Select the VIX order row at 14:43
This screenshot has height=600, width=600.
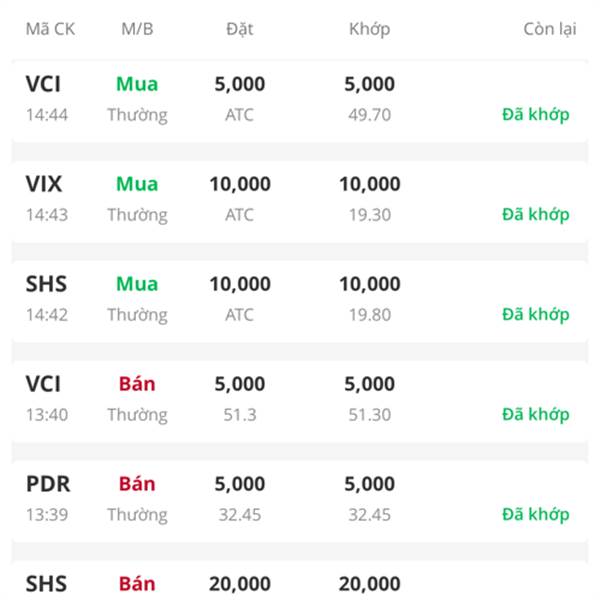[300, 201]
